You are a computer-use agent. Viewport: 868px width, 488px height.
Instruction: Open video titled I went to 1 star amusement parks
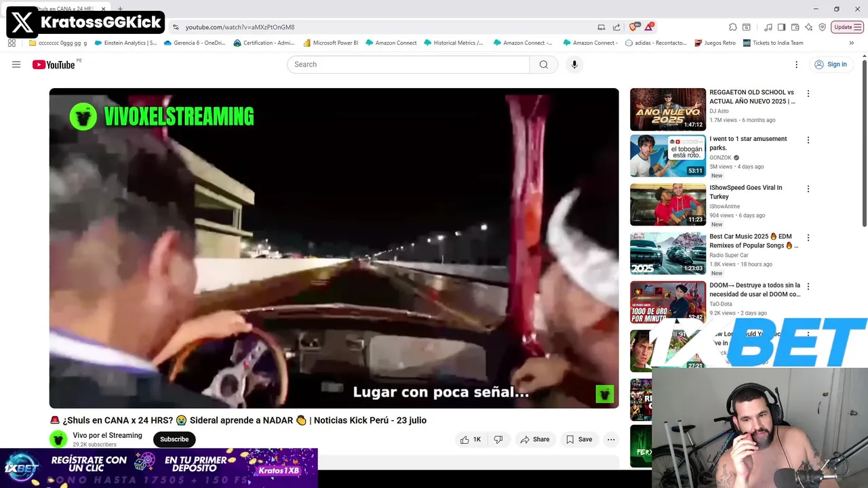[748, 143]
